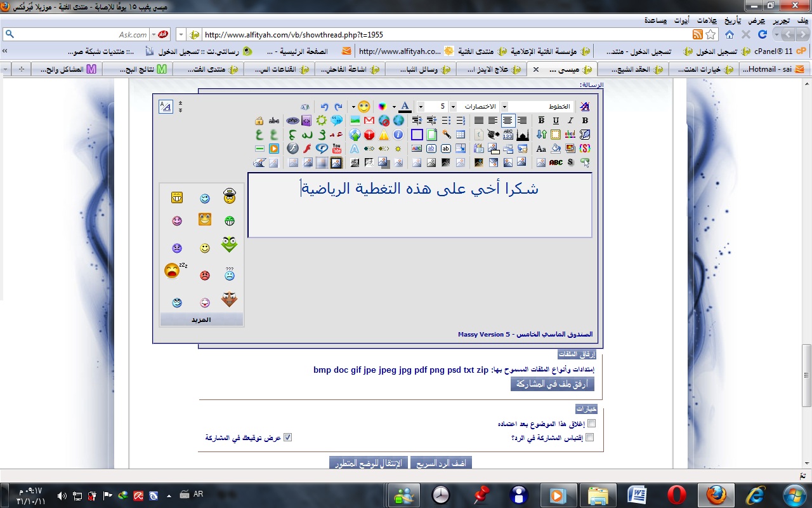
Task: Insert the yellow warning triangle icon
Action: coord(384,135)
